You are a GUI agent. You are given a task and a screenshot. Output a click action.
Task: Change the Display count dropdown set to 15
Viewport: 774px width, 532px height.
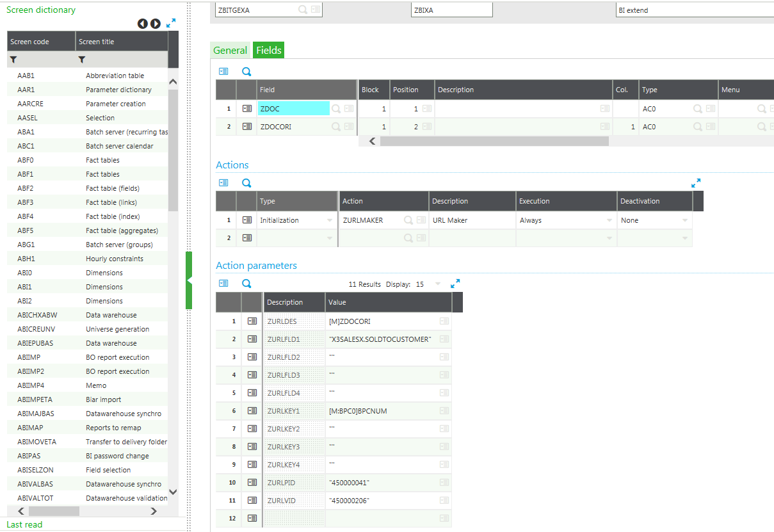(x=437, y=284)
